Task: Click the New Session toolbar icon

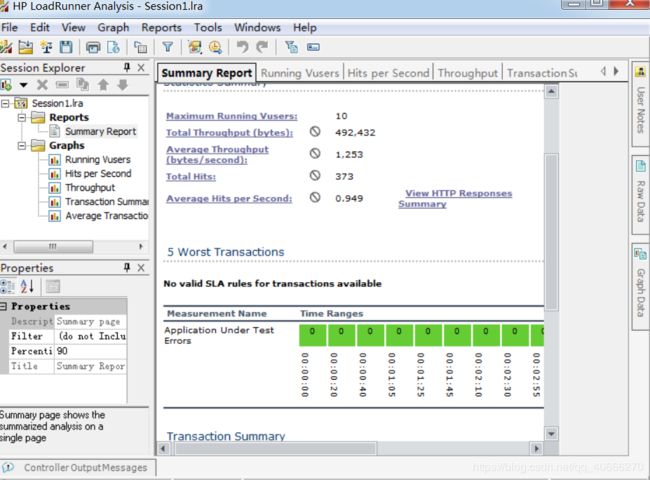Action: click(x=6, y=47)
